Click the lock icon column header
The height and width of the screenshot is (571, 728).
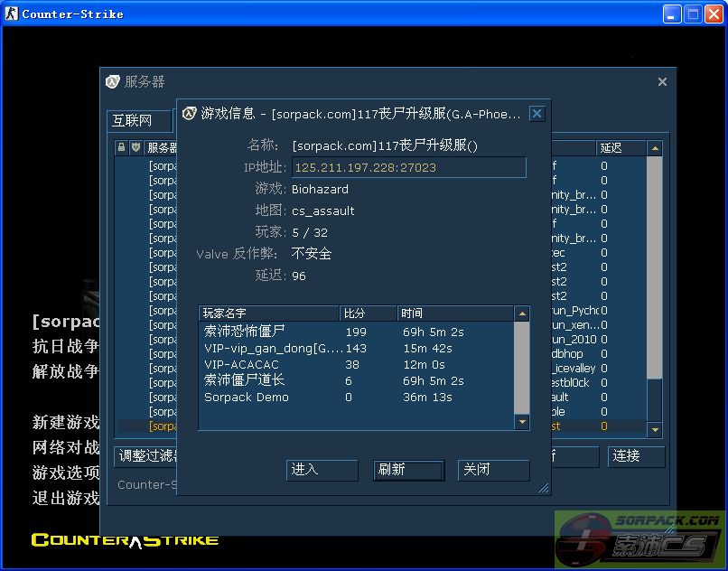click(122, 147)
